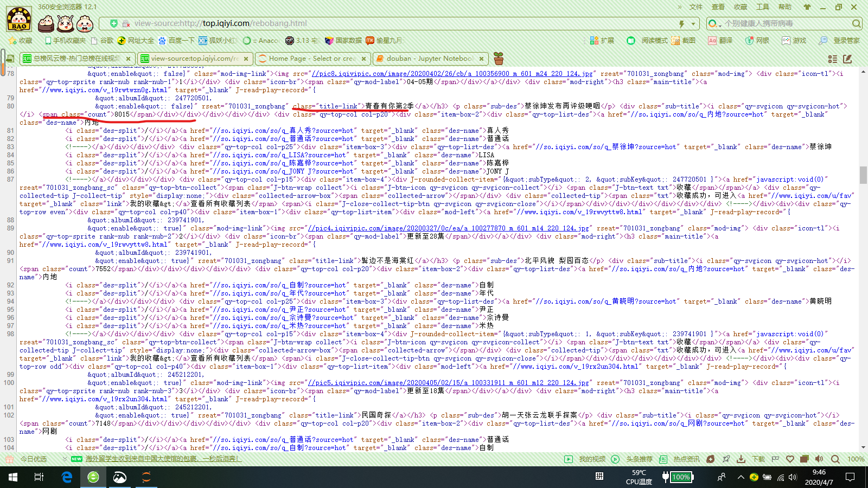The width and height of the screenshot is (868, 488).
Task: Open the 文件 menu
Action: pyautogui.click(x=696, y=7)
